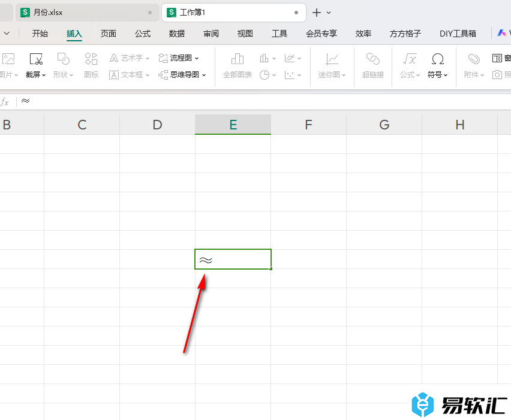Expand the 思维导图 dropdown arrow
511x420 pixels.
tap(204, 75)
